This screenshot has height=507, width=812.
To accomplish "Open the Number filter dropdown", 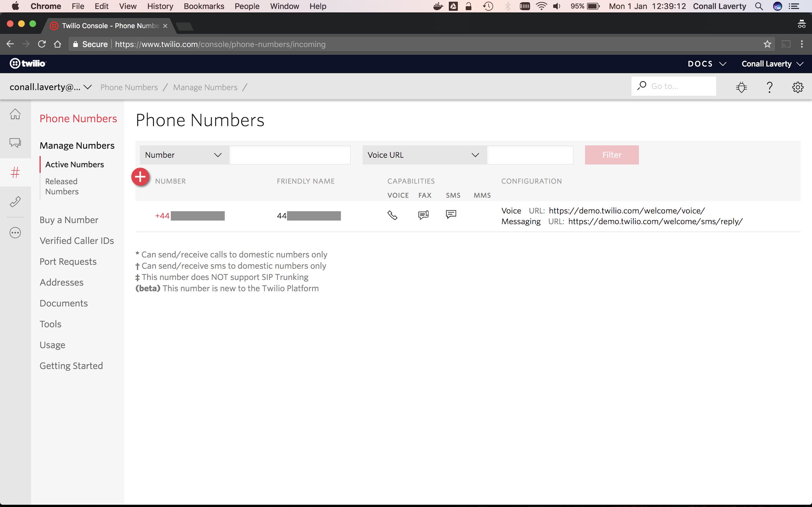I will pyautogui.click(x=184, y=155).
